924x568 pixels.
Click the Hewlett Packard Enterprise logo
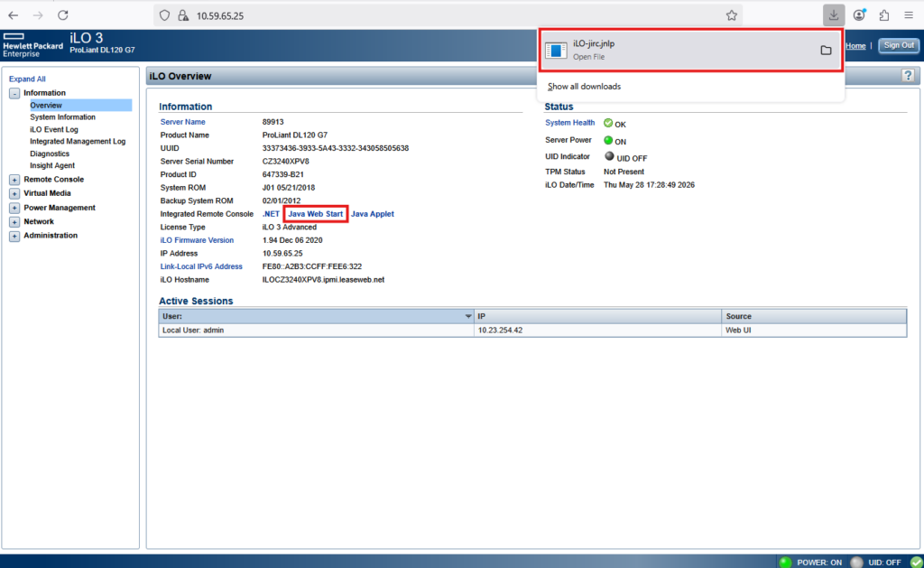coord(32,45)
